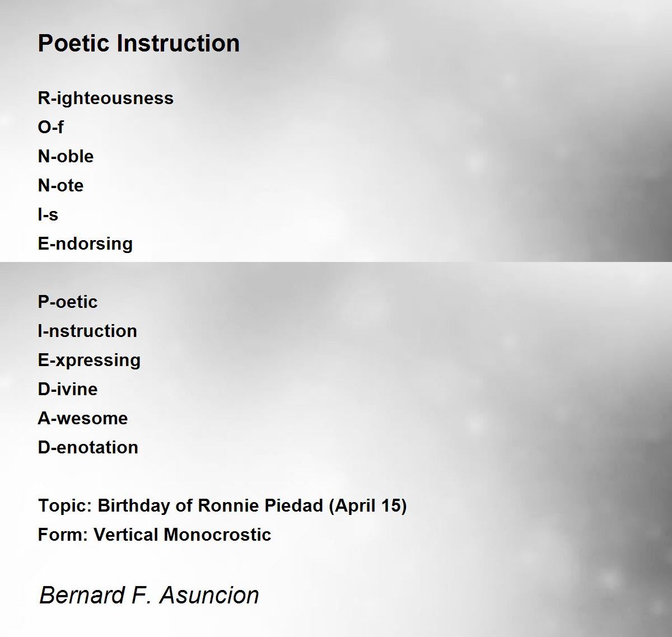Click the line O-f
Image resolution: width=672 pixels, height=637 pixels.
[51, 127]
